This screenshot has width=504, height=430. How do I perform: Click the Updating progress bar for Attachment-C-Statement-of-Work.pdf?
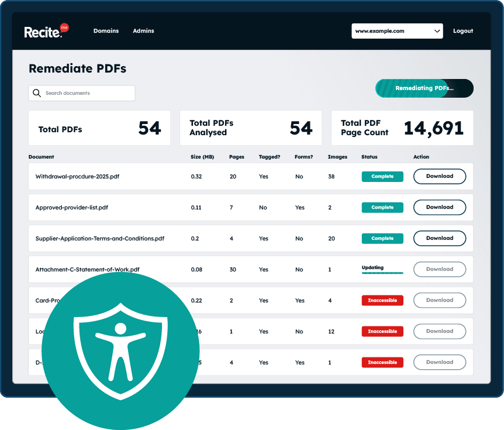pyautogui.click(x=382, y=269)
